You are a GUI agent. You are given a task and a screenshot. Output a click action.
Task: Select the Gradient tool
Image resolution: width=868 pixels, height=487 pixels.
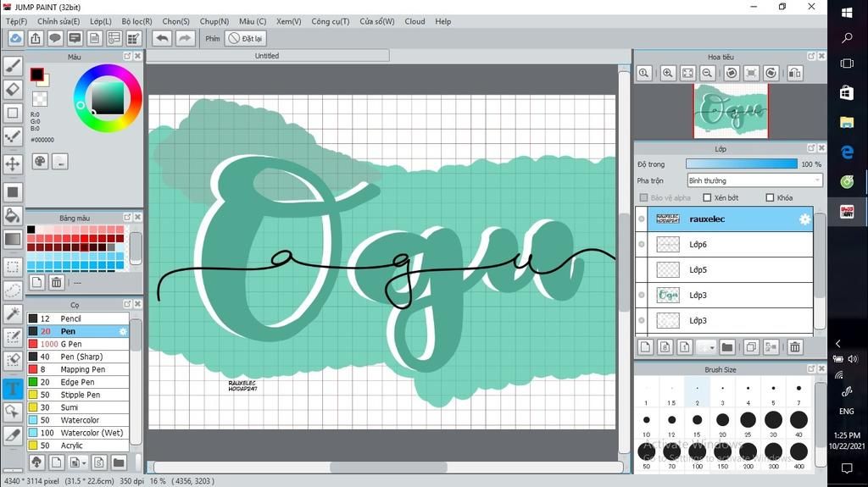[x=13, y=239]
